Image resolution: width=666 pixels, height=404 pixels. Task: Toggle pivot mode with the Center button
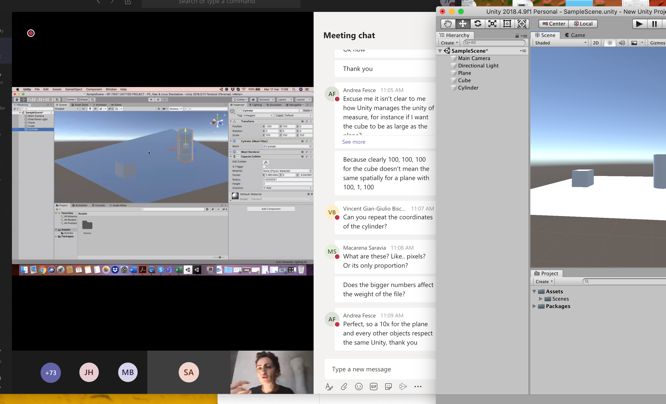(553, 24)
